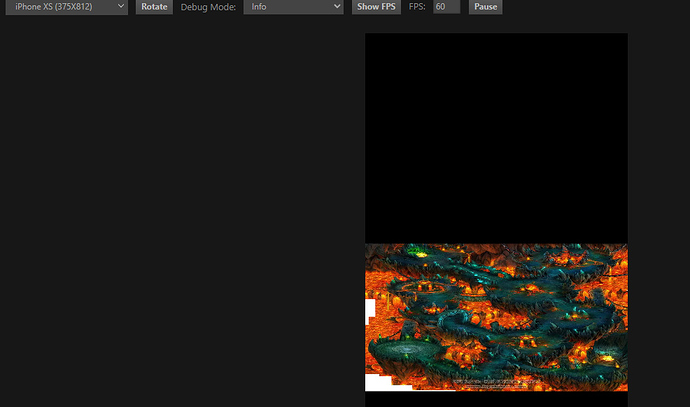This screenshot has height=407, width=690.
Task: Click the Rotate button
Action: (154, 7)
